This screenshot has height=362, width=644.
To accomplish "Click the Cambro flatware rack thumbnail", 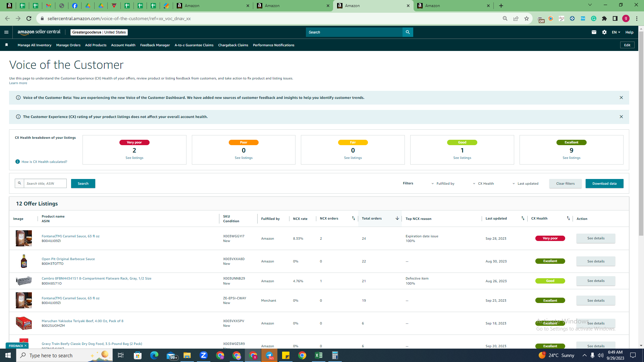I will pyautogui.click(x=24, y=281).
